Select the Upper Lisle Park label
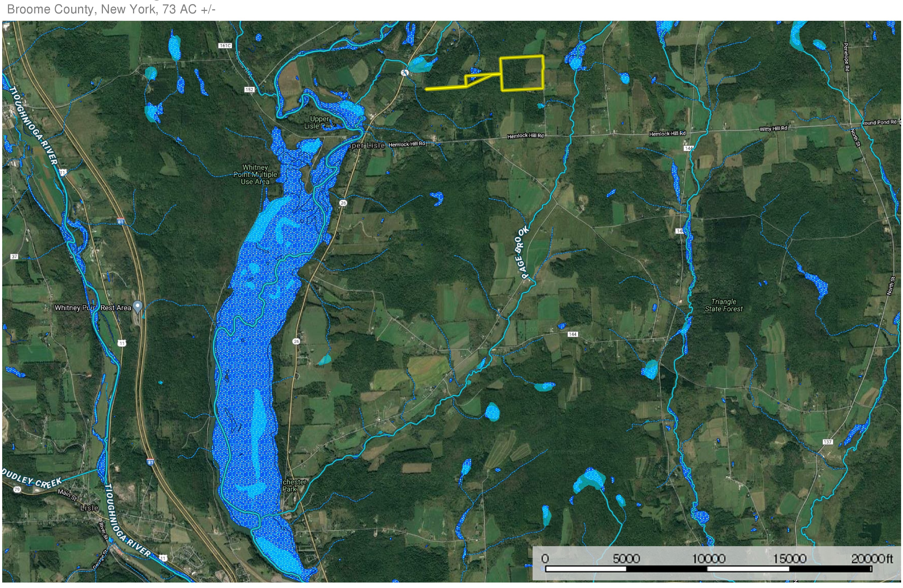903x588 pixels. coord(319,123)
